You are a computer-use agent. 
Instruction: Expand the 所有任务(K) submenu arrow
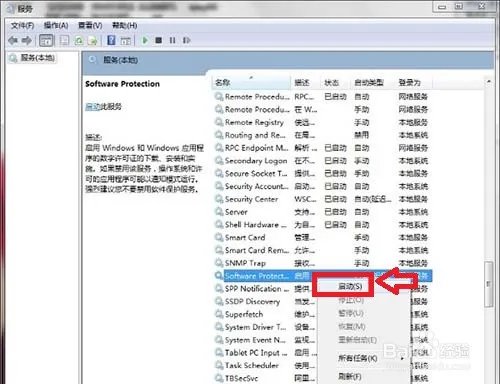[402, 358]
